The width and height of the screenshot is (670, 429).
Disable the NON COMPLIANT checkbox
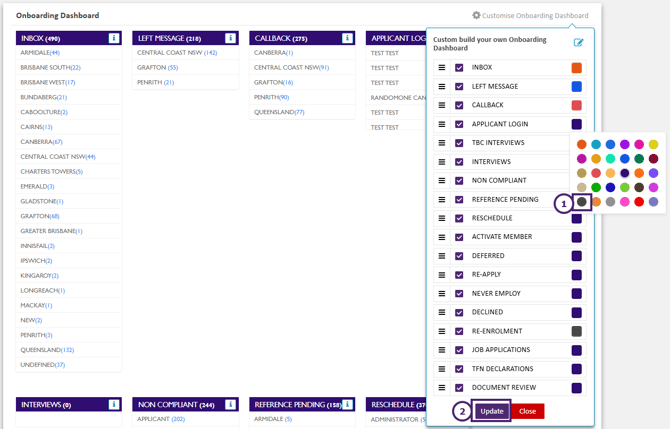tap(459, 180)
